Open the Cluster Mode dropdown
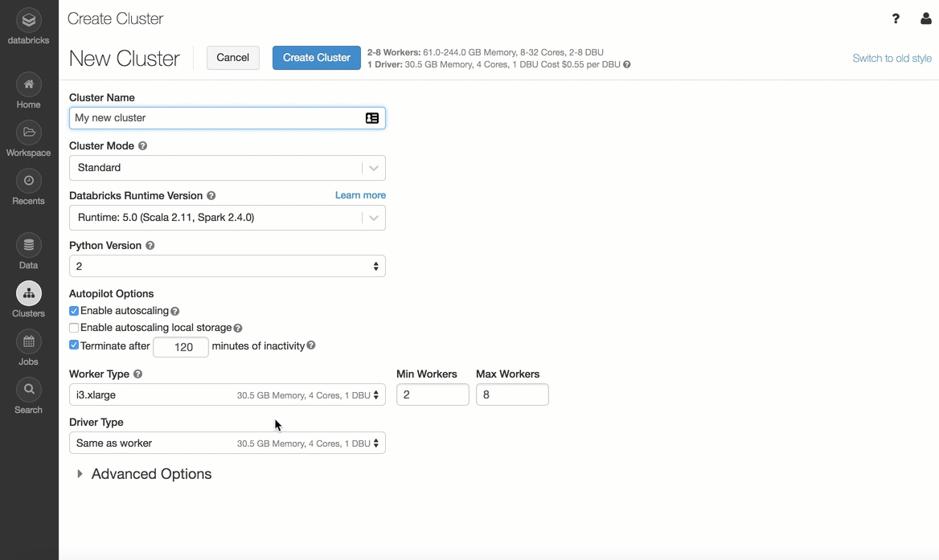Screen dimensions: 939x560 click(x=227, y=168)
